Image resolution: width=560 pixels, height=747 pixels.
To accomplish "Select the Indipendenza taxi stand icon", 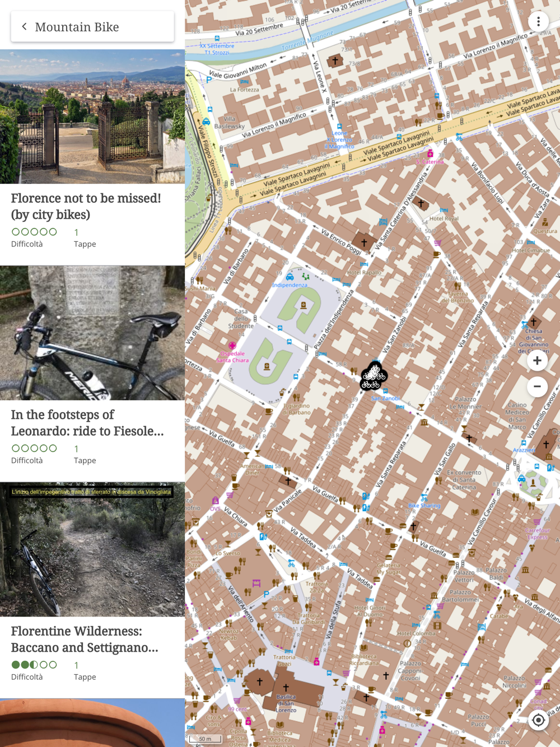I will coord(290,277).
